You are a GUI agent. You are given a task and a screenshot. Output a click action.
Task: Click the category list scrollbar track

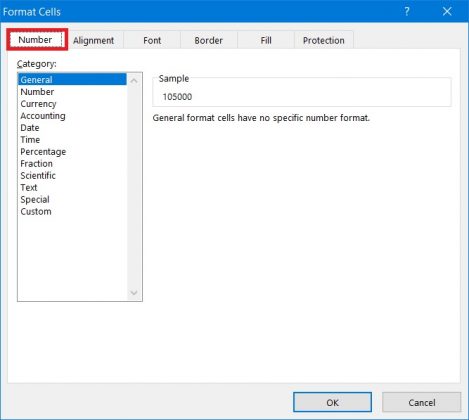(x=134, y=187)
